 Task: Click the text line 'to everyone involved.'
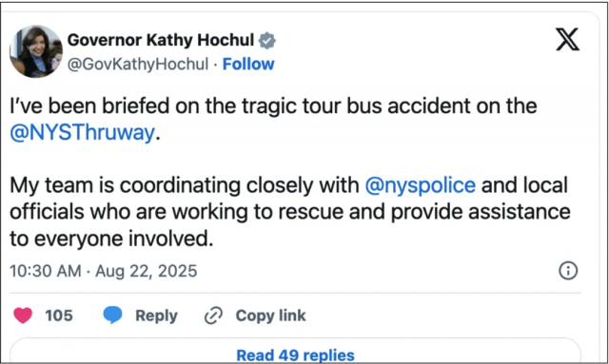pyautogui.click(x=111, y=239)
